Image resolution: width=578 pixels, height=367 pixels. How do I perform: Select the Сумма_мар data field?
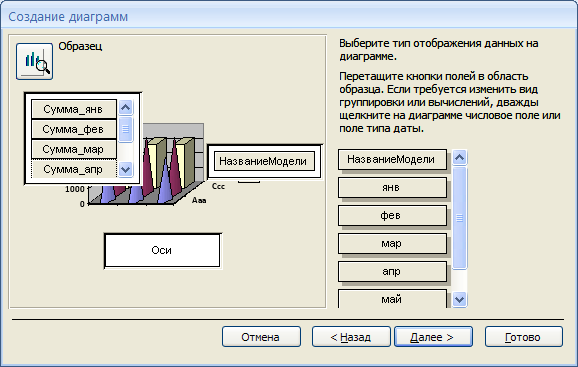(x=74, y=149)
